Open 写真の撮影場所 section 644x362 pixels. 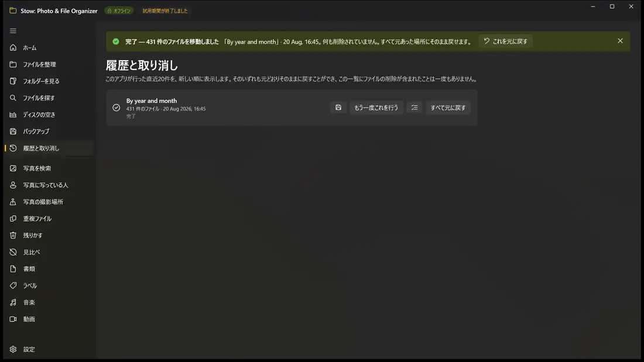tap(49, 202)
